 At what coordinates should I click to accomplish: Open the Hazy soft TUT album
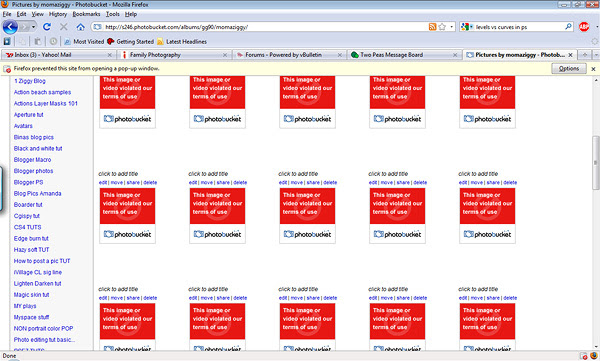point(32,250)
